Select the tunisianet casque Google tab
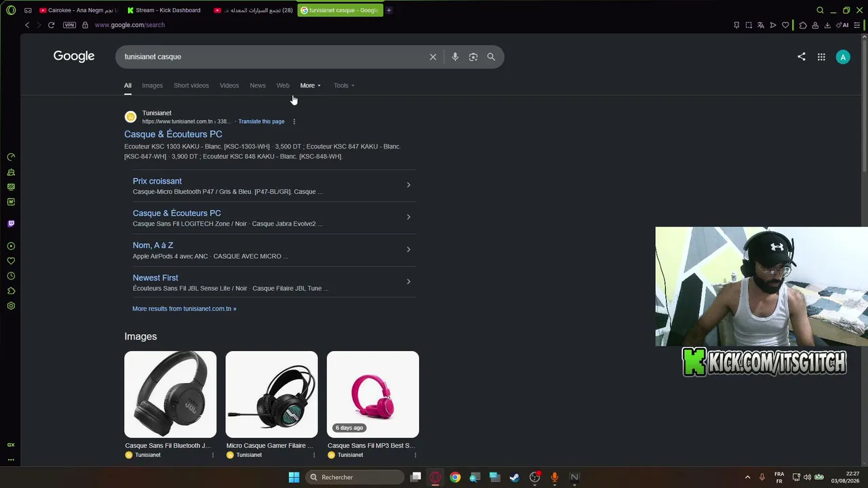 tap(340, 10)
